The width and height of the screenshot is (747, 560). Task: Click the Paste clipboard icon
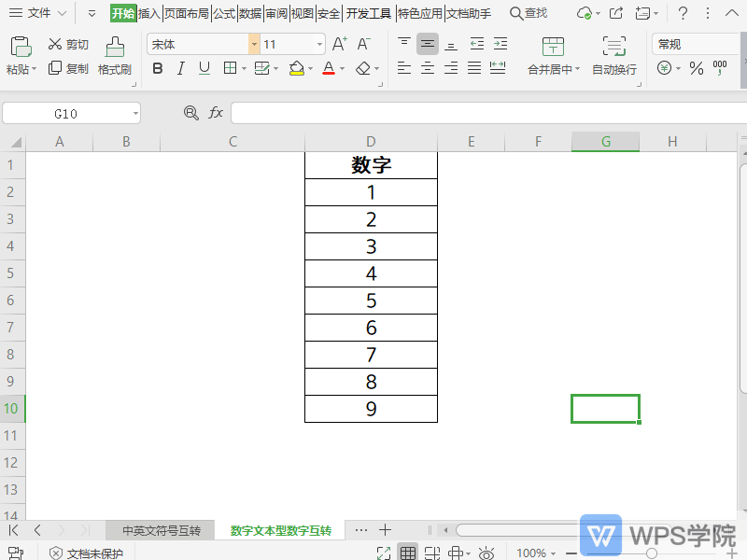click(x=21, y=47)
